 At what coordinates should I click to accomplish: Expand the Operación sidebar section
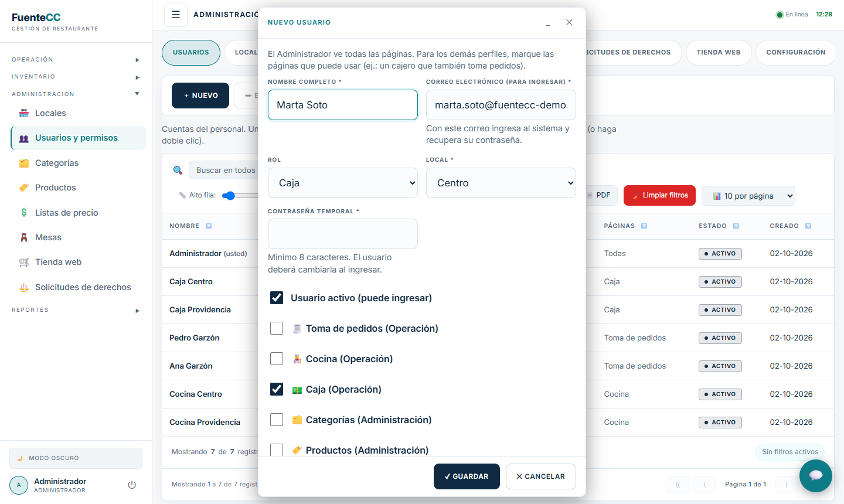pos(76,60)
